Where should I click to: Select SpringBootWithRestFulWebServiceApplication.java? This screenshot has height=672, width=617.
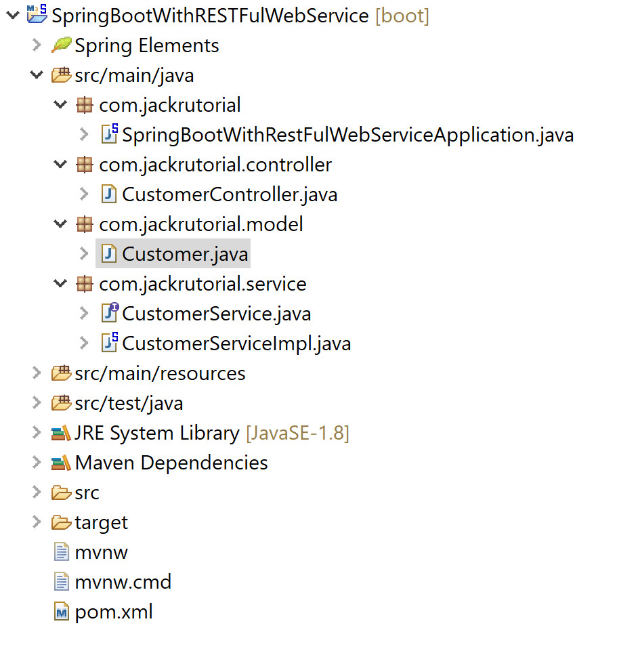pyautogui.click(x=347, y=135)
